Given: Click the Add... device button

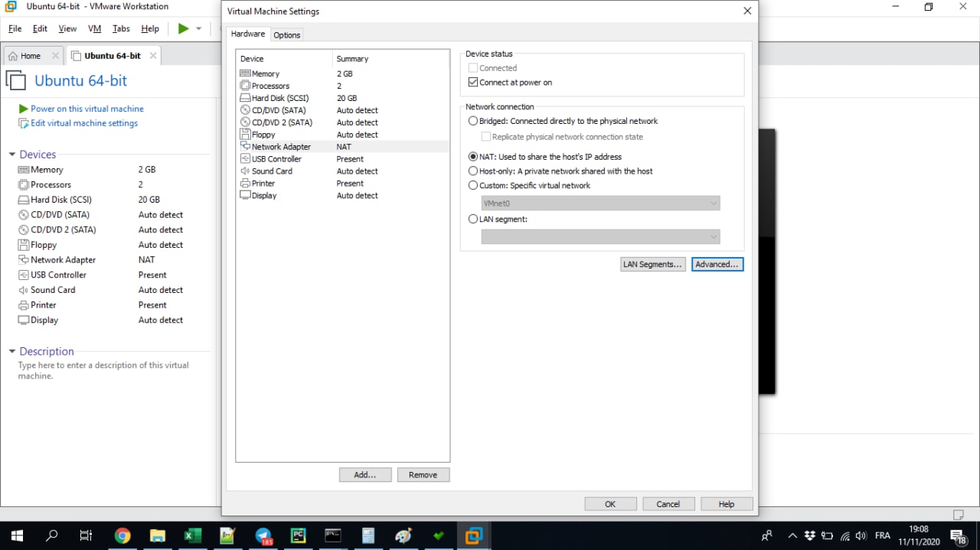Looking at the screenshot, I should click(365, 475).
